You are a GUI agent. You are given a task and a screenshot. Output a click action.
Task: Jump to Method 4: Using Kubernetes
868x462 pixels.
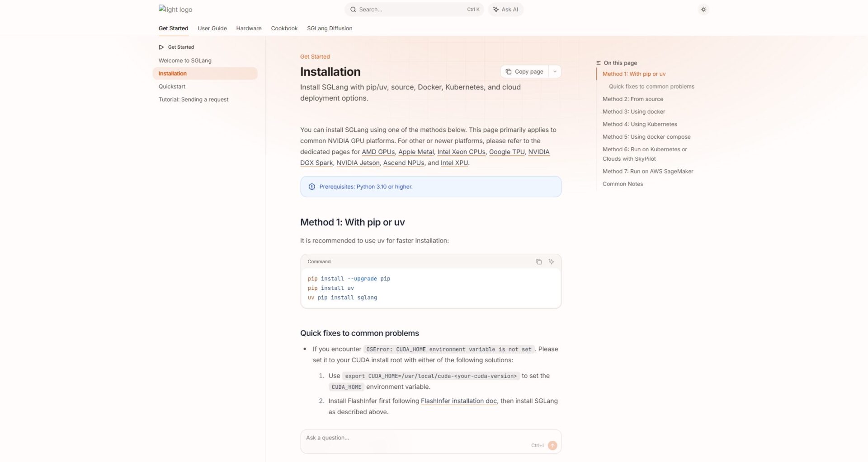640,125
